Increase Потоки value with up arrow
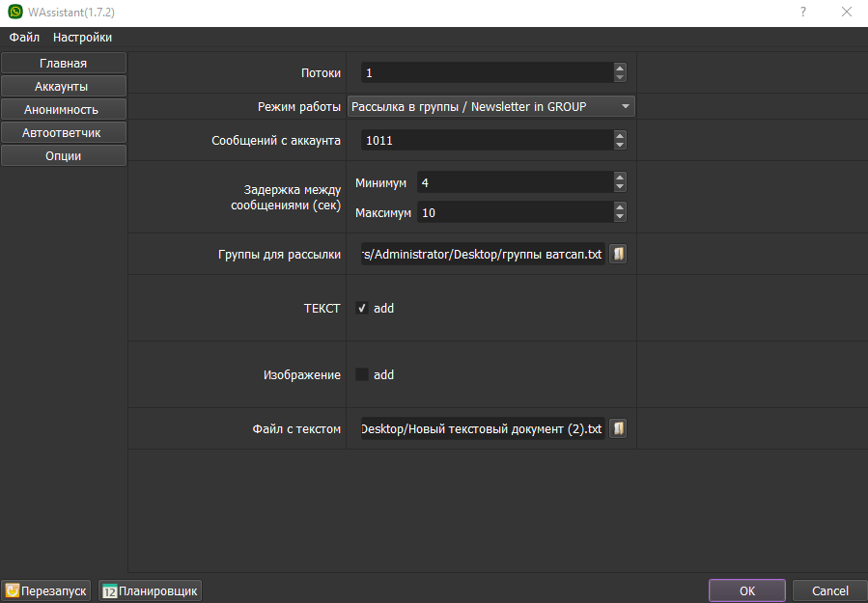Viewport: 868px width, 603px height. pyautogui.click(x=620, y=68)
